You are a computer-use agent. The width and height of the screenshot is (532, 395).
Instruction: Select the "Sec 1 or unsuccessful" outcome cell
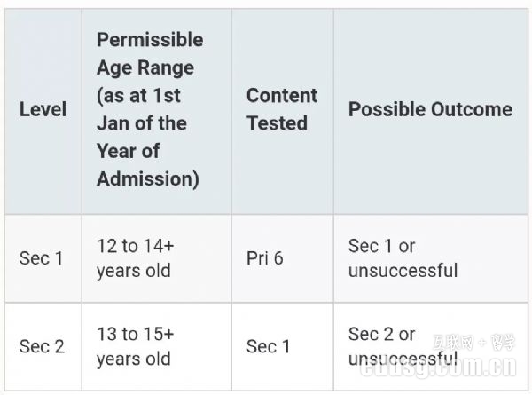point(403,258)
